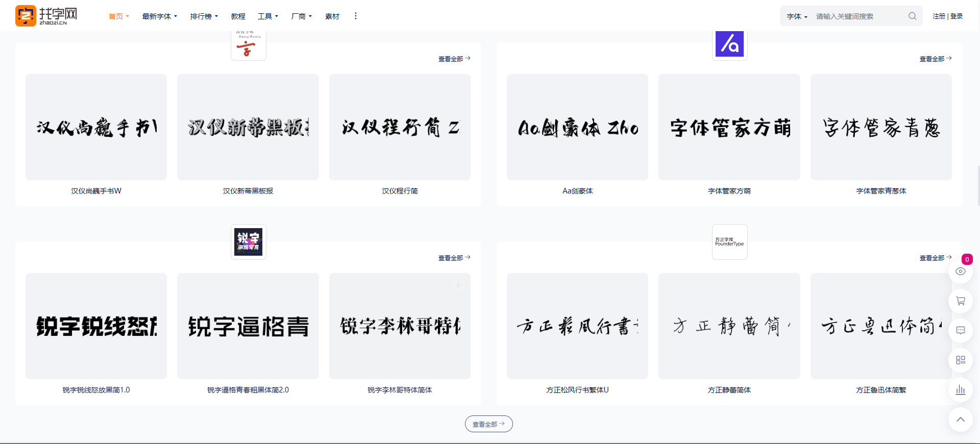Click the 汉仪尚巍手书W caption
The height and width of the screenshot is (444, 980).
96,191
